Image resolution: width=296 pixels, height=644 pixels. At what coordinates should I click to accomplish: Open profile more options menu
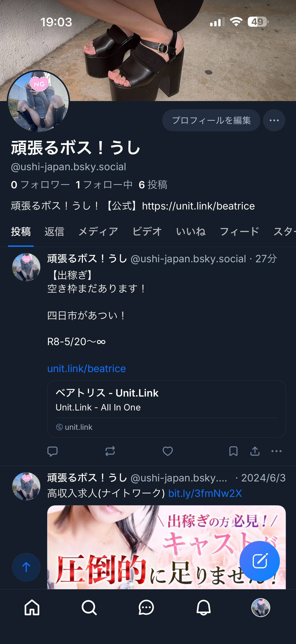click(x=274, y=120)
